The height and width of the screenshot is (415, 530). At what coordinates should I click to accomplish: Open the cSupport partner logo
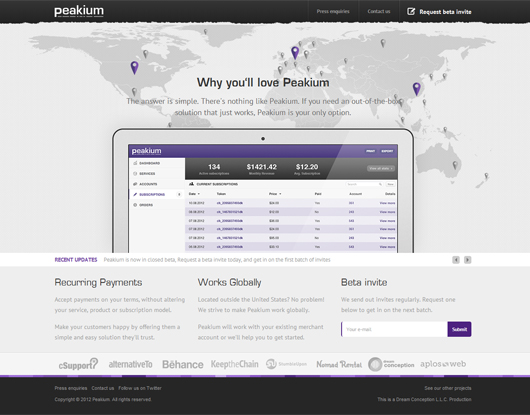[78, 364]
